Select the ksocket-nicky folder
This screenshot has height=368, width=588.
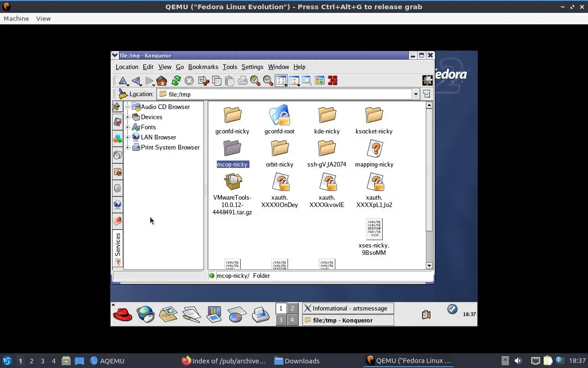(x=374, y=121)
